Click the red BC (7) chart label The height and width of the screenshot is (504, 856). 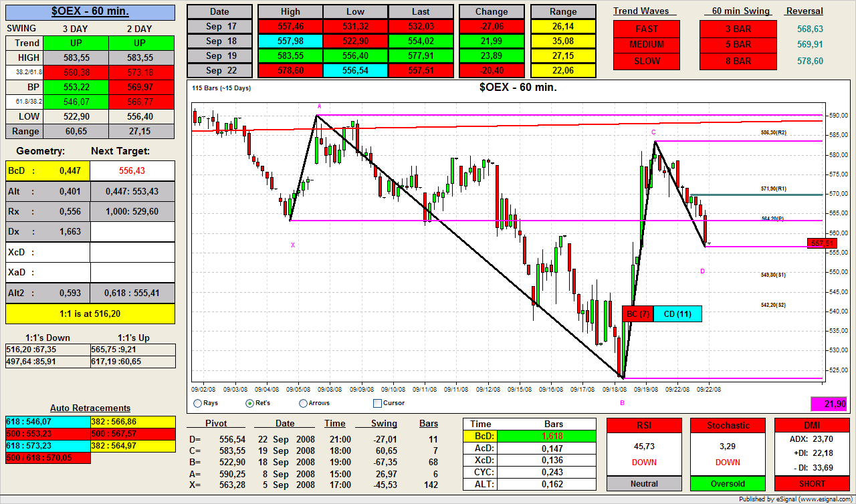point(637,314)
